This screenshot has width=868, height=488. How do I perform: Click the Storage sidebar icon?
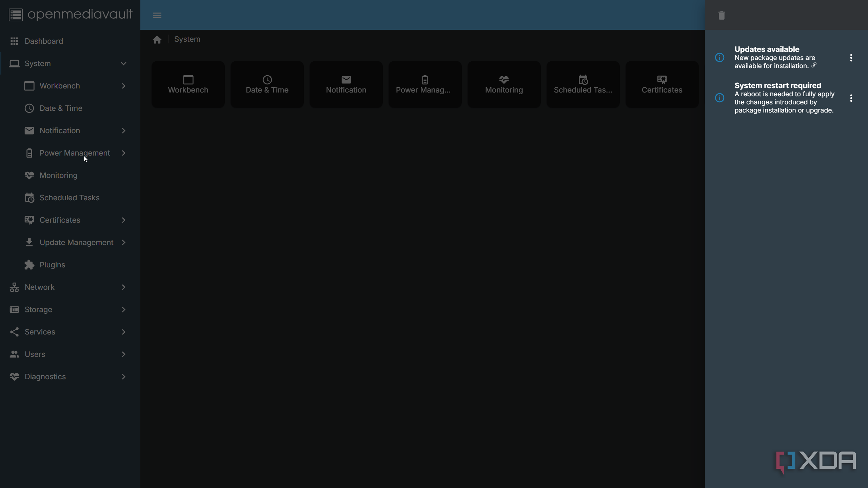14,309
